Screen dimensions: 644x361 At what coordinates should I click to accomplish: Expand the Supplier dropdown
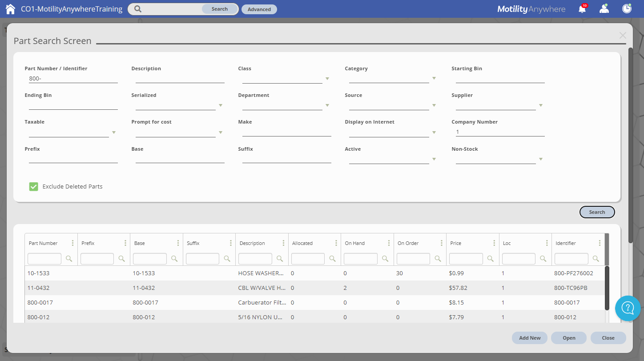click(x=540, y=105)
